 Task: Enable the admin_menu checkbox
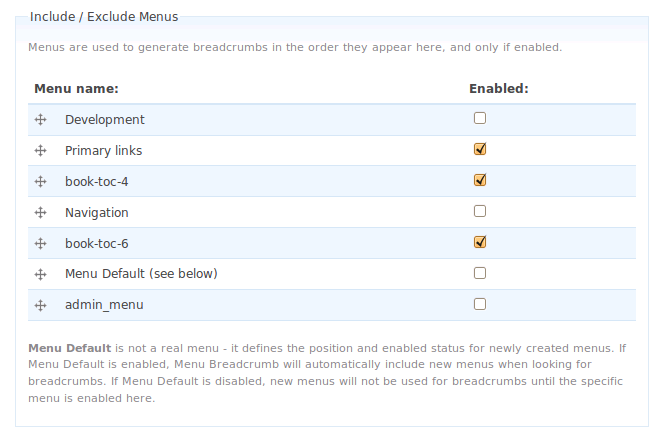tap(480, 304)
